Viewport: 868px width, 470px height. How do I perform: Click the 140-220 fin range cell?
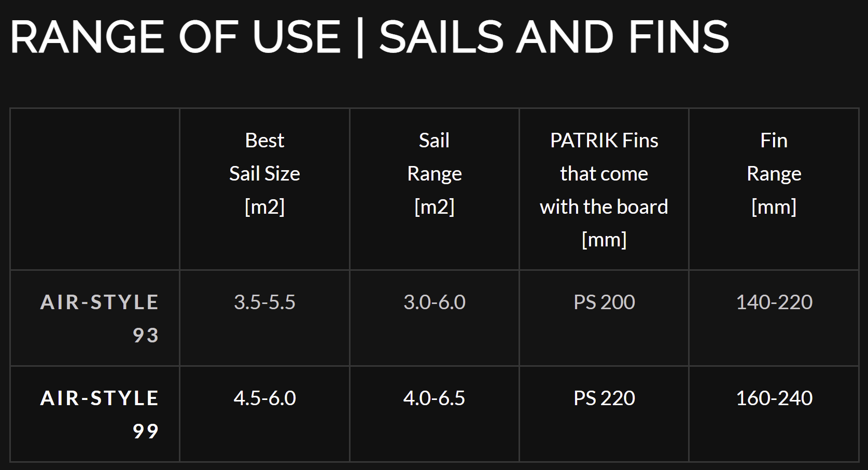(774, 302)
